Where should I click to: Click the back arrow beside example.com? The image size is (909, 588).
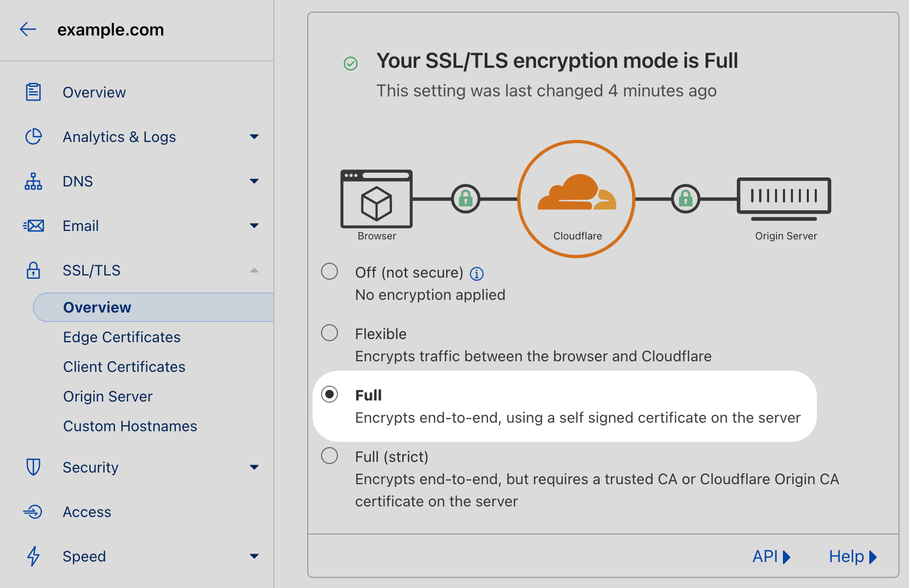pyautogui.click(x=28, y=29)
